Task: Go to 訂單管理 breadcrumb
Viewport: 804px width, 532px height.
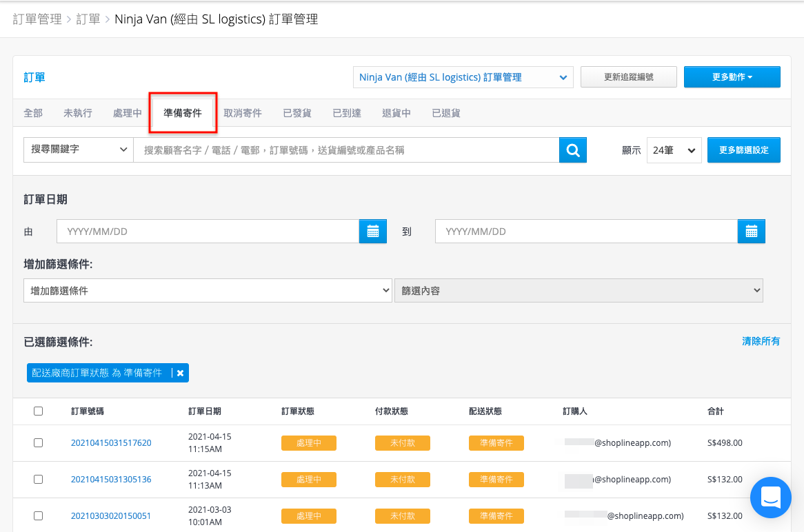Action: pos(37,19)
